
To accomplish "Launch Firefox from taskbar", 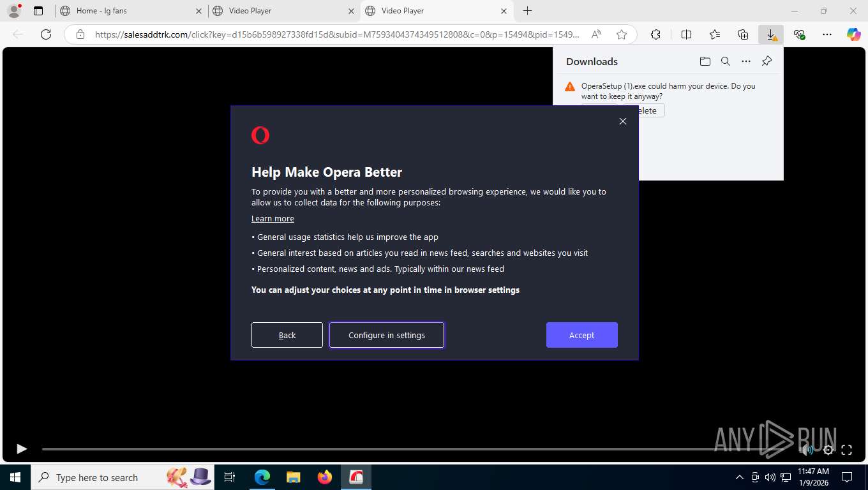I will 325,477.
